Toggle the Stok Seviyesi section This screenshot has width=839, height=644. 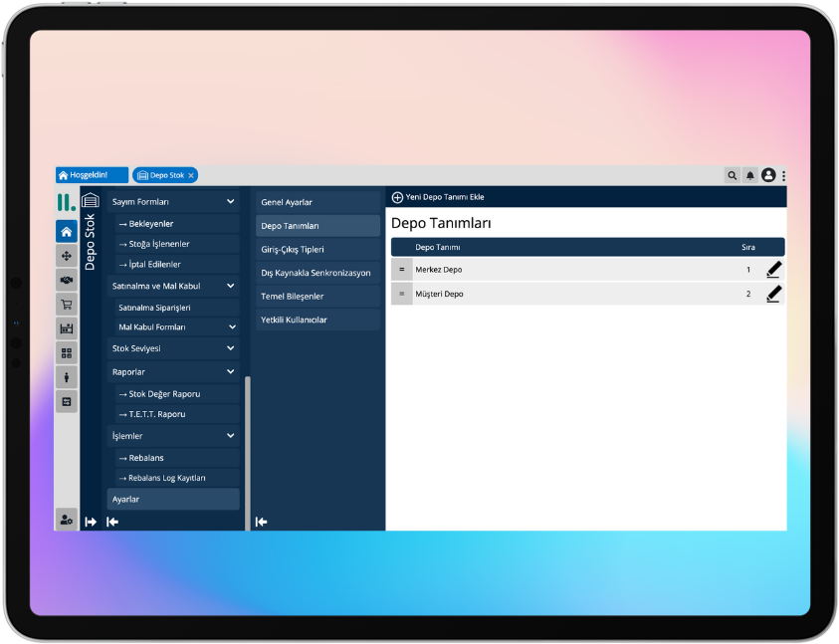click(231, 348)
